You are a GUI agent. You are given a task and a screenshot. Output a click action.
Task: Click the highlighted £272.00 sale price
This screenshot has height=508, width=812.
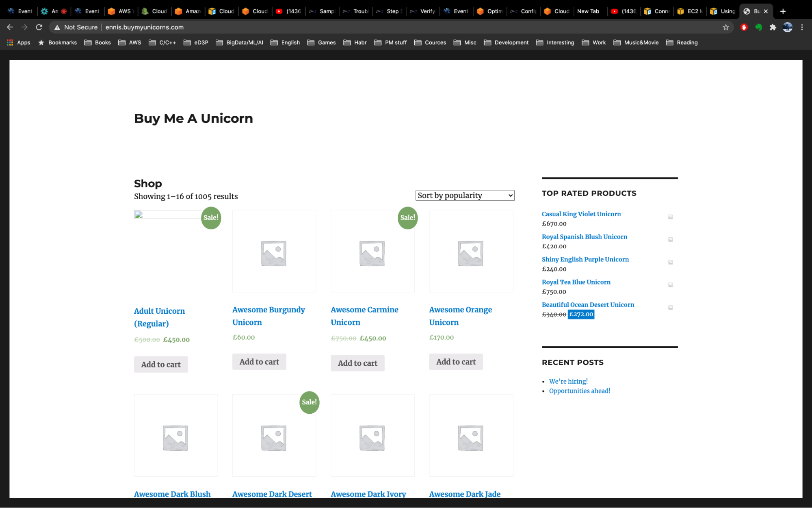click(581, 314)
